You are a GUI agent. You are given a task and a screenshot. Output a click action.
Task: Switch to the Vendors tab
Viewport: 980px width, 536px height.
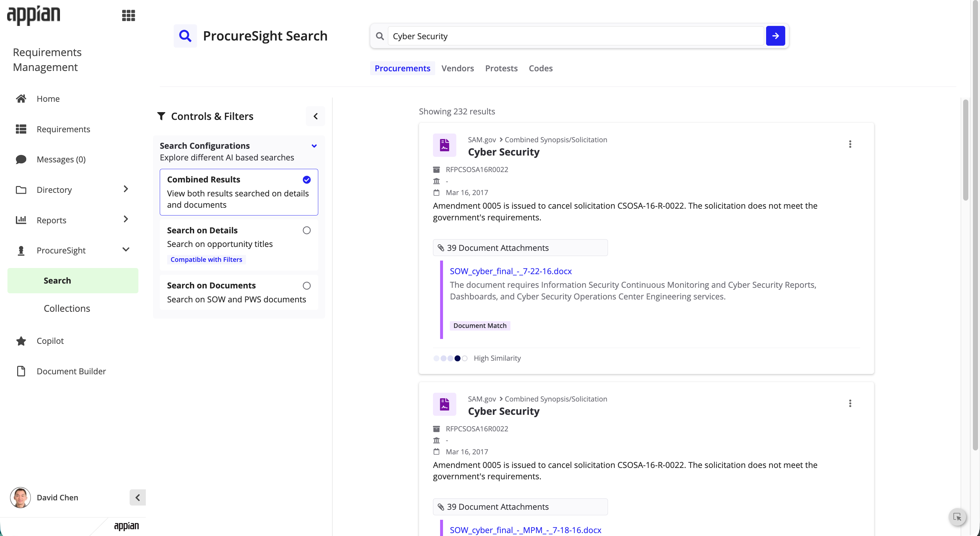[457, 68]
